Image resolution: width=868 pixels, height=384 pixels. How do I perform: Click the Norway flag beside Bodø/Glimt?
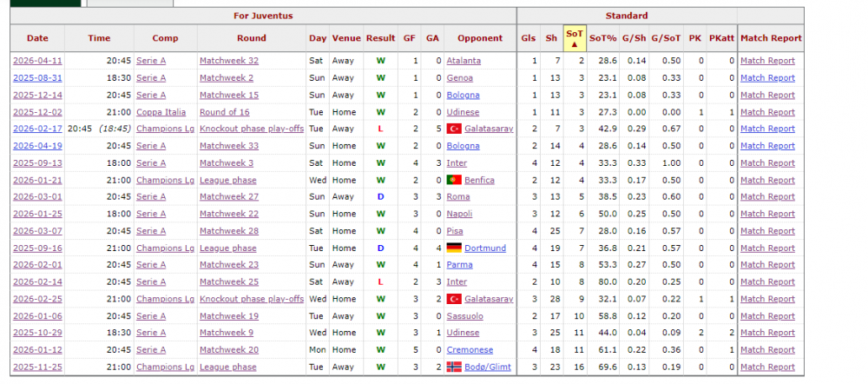(454, 367)
